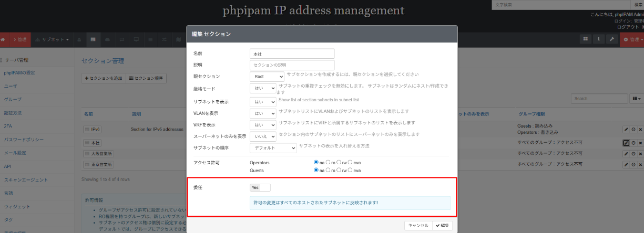Image resolution: width=644 pixels, height=233 pixels.
Task: Click the clock icon for IPv6 row
Action: pyautogui.click(x=633, y=129)
